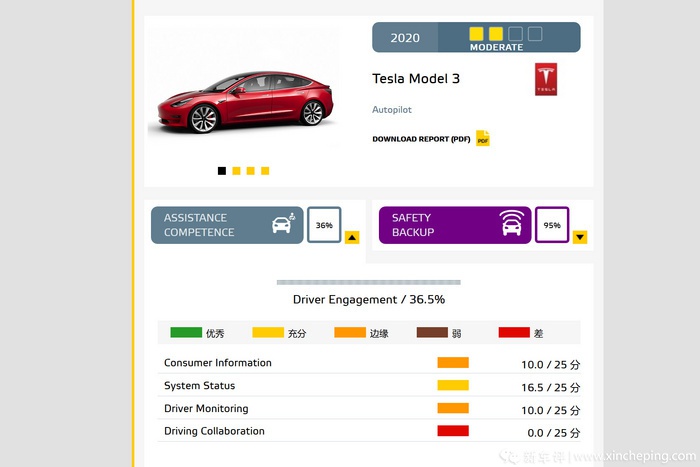Select the first black carousel dot
The height and width of the screenshot is (467, 700).
pos(222,171)
